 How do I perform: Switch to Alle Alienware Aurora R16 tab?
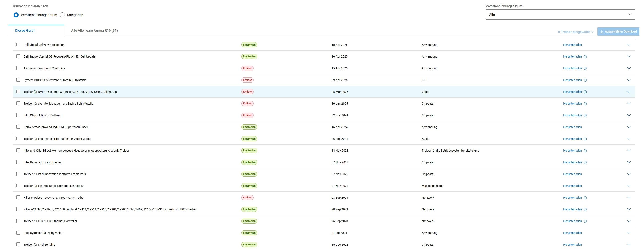(94, 30)
